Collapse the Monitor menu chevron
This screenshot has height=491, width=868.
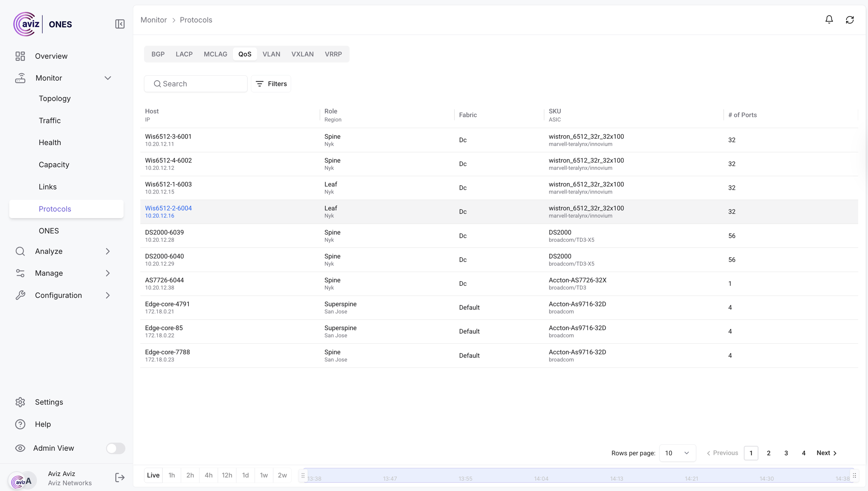pyautogui.click(x=108, y=78)
